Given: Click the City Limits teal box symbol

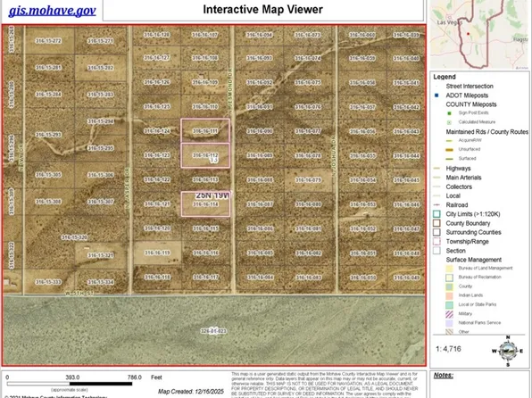Looking at the screenshot, I should pyautogui.click(x=436, y=214).
